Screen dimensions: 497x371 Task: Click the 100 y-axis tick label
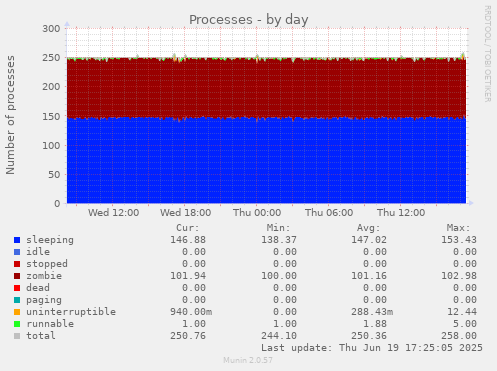tap(51, 145)
